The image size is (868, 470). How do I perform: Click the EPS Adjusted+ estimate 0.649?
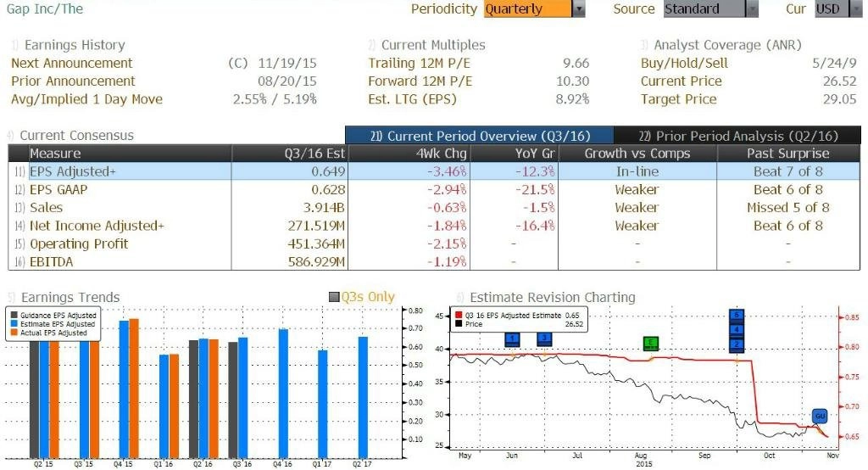click(328, 171)
